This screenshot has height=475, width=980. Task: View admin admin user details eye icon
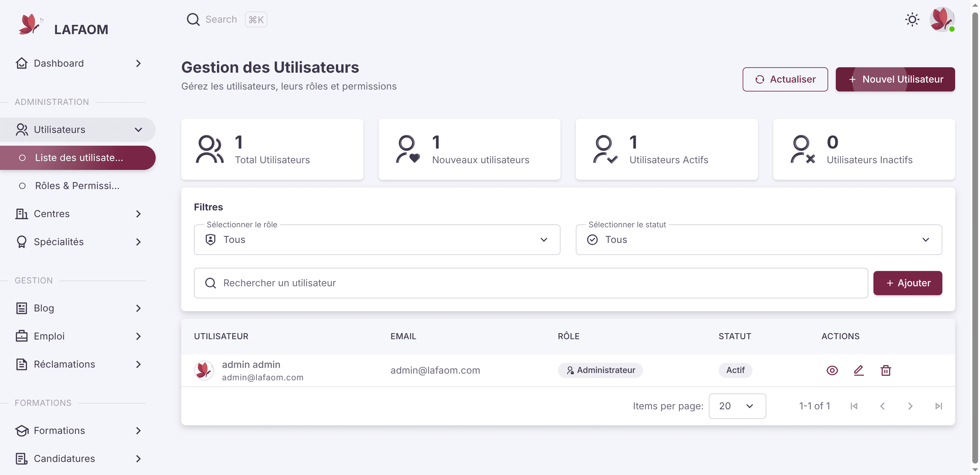tap(832, 370)
